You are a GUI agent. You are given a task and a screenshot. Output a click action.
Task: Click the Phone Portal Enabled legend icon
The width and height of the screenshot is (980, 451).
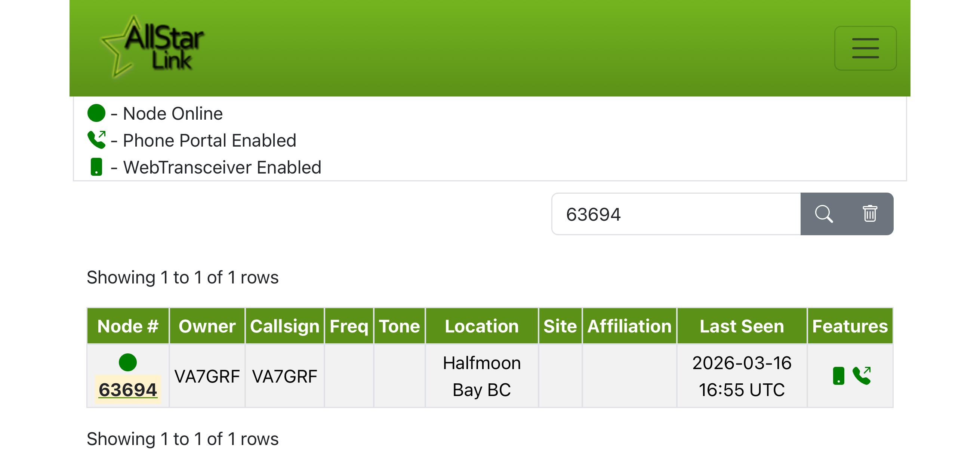point(96,140)
